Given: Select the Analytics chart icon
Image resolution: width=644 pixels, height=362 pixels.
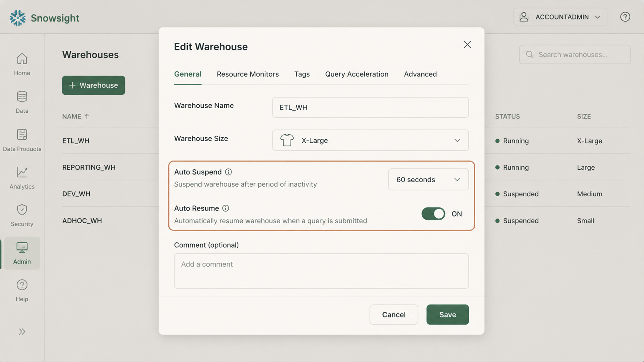Looking at the screenshot, I should click(x=22, y=172).
